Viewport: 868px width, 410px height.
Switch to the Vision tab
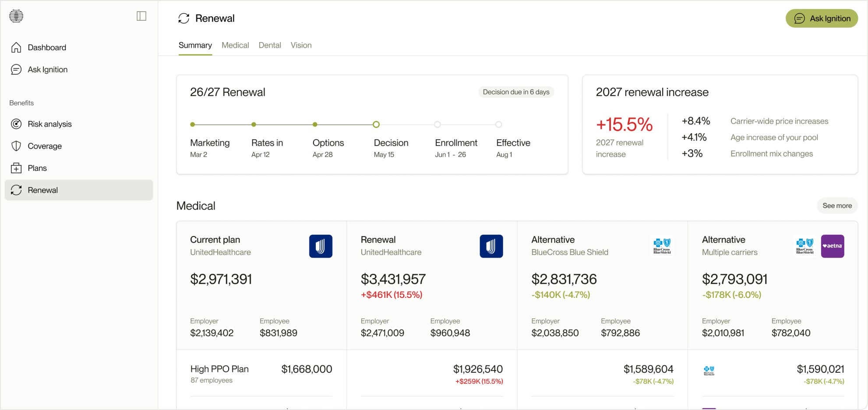(301, 45)
